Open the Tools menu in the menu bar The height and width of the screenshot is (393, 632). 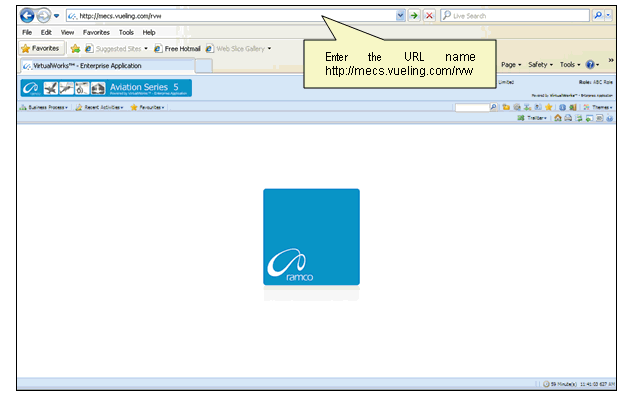tap(126, 32)
